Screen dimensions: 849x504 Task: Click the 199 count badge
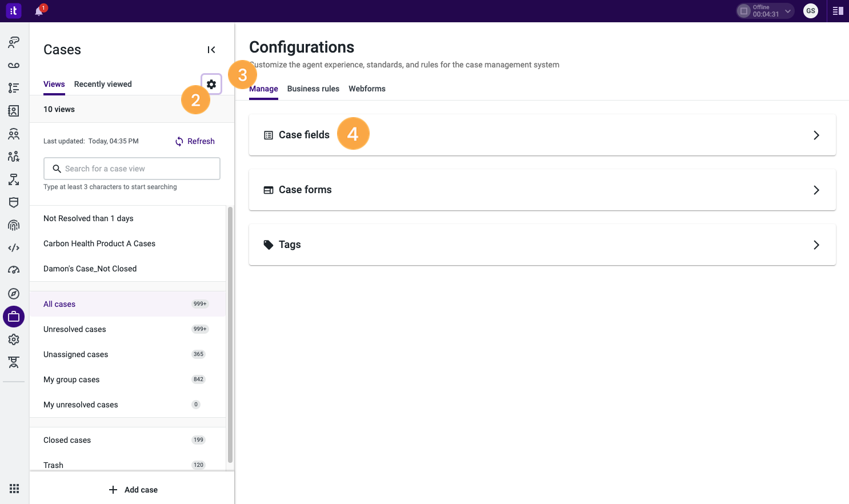pyautogui.click(x=198, y=440)
